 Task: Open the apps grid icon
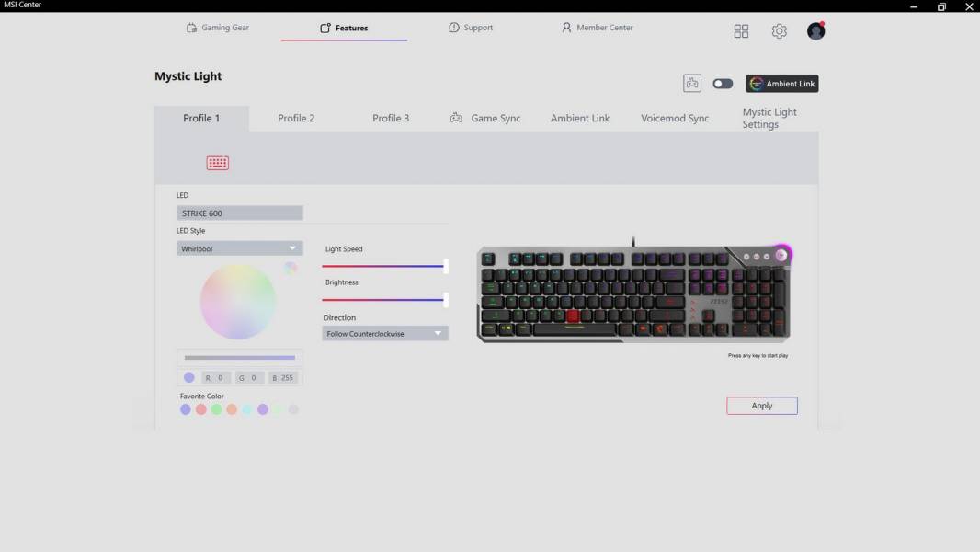[x=741, y=31]
